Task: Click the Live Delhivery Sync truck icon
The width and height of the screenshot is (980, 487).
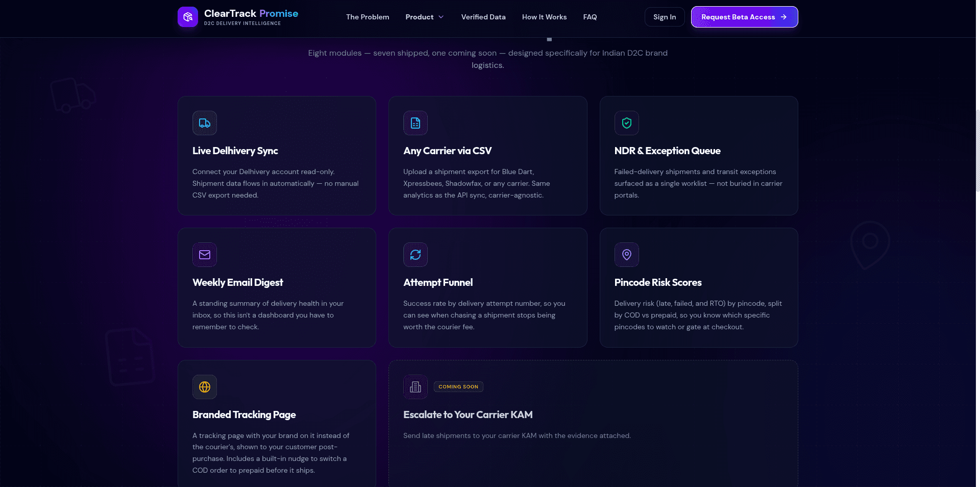Action: point(205,123)
